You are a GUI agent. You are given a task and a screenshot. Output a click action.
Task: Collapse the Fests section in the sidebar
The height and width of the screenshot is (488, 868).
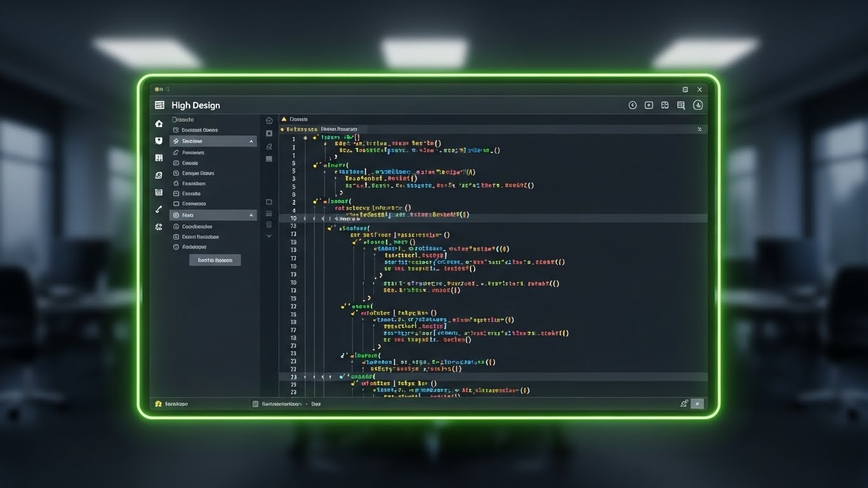[x=251, y=215]
